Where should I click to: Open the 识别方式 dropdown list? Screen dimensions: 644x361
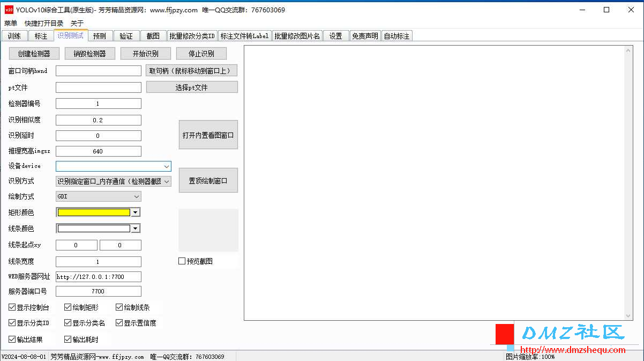(166, 181)
